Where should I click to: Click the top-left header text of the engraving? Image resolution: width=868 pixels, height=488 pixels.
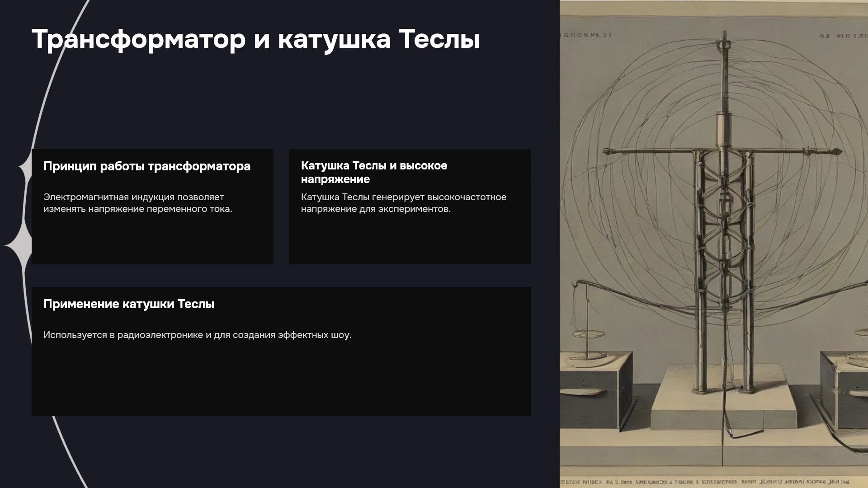tap(586, 35)
